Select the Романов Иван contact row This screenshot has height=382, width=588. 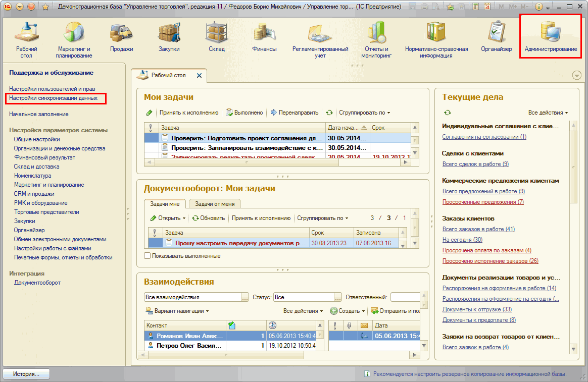[229, 336]
